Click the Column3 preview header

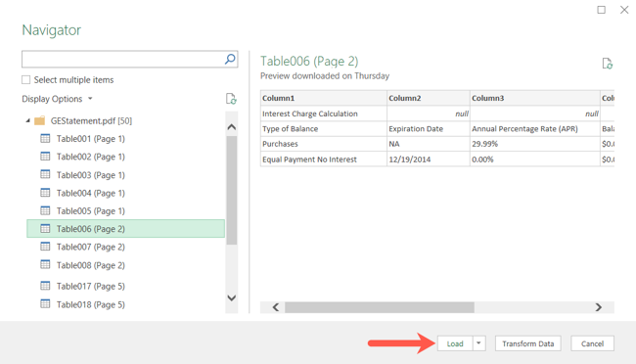coord(535,98)
